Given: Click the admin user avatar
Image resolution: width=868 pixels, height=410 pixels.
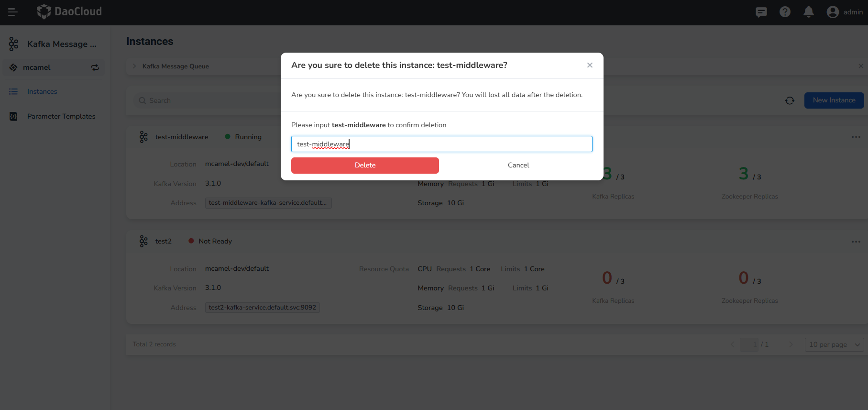Looking at the screenshot, I should (833, 12).
